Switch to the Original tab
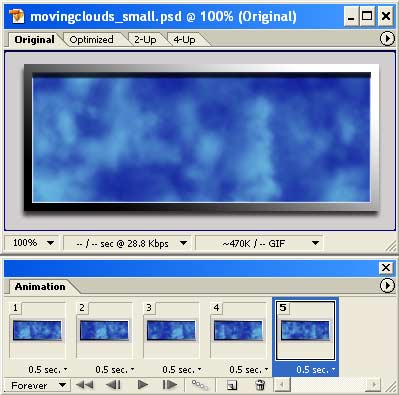The image size is (399, 395). [34, 40]
